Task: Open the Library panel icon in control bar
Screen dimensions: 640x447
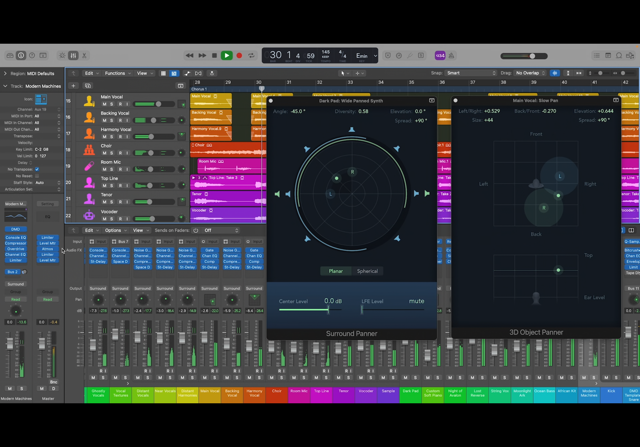Action: pos(10,56)
